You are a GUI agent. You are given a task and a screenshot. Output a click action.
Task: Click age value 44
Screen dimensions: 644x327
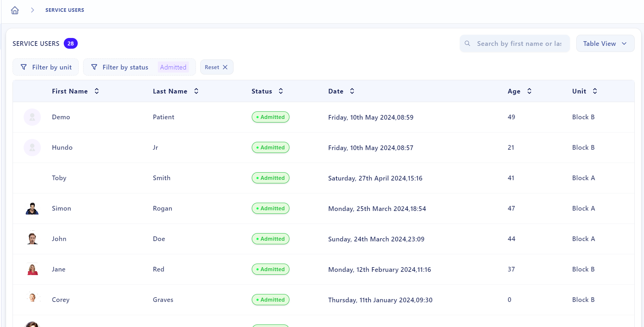511,239
